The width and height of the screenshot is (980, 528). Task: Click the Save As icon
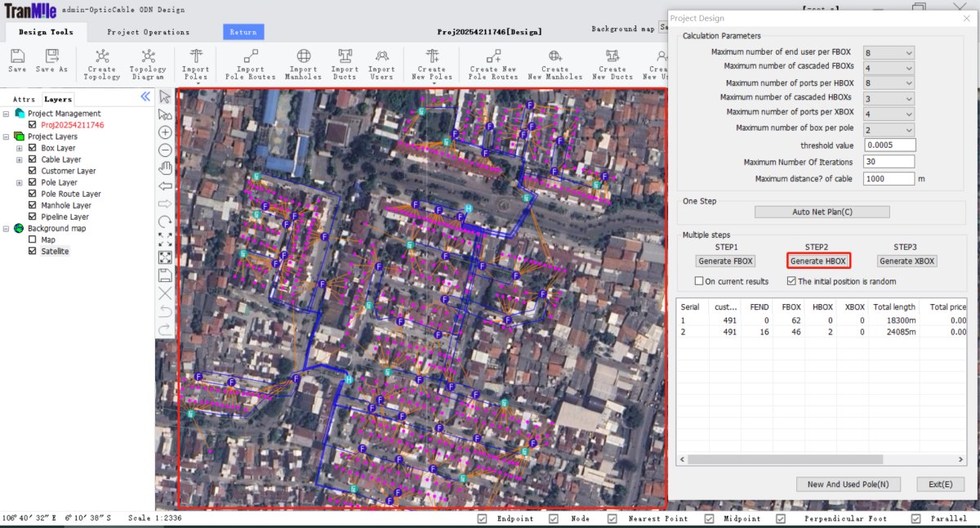(x=51, y=56)
